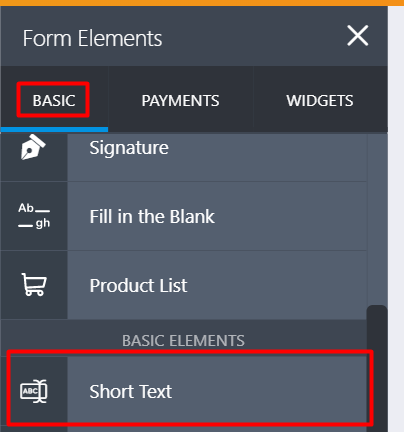Image resolution: width=404 pixels, height=432 pixels.
Task: Click the Form Elements panel title
Action: (92, 38)
